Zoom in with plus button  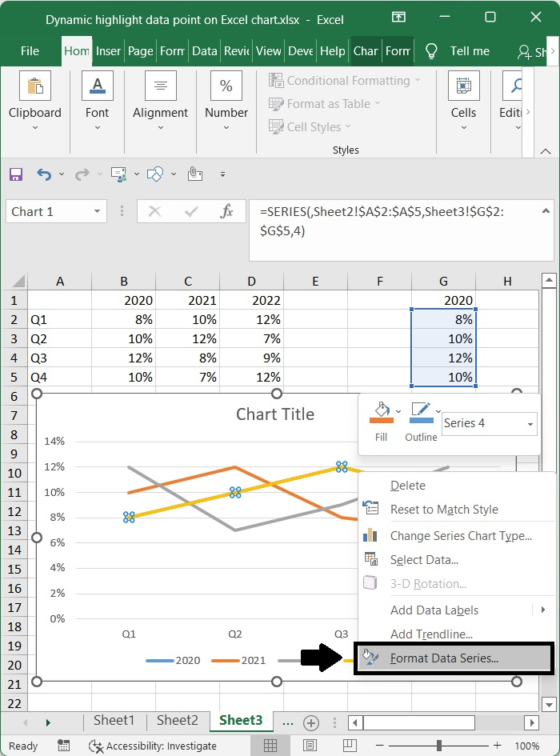497,746
